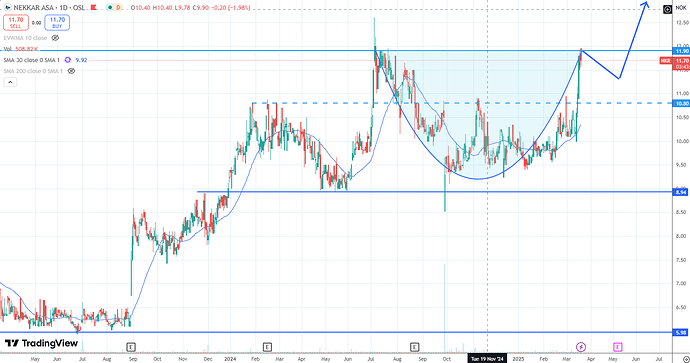This screenshot has height=363, width=690.
Task: Click the target icon at top-right price scale
Action: point(667,9)
